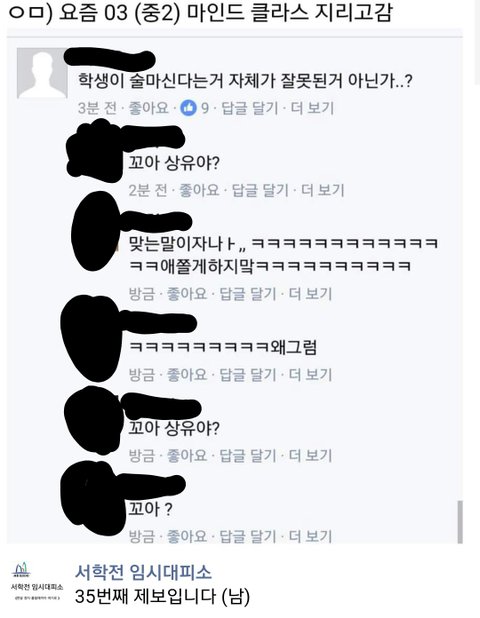Open 더 보기 under the 왜그럼 reply
The image size is (480, 618).
[x=311, y=374]
